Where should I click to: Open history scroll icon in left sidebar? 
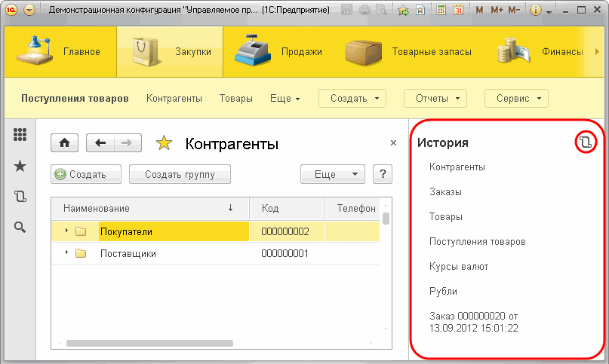pos(20,197)
